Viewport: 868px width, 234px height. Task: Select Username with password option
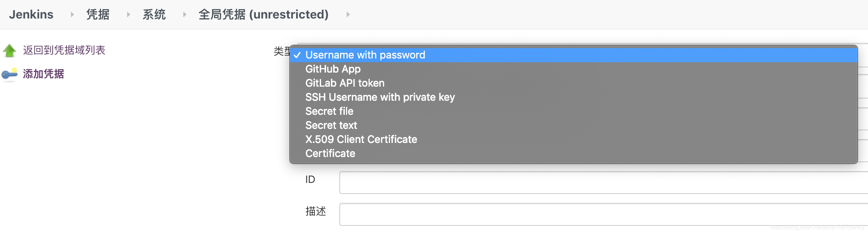[x=365, y=55]
